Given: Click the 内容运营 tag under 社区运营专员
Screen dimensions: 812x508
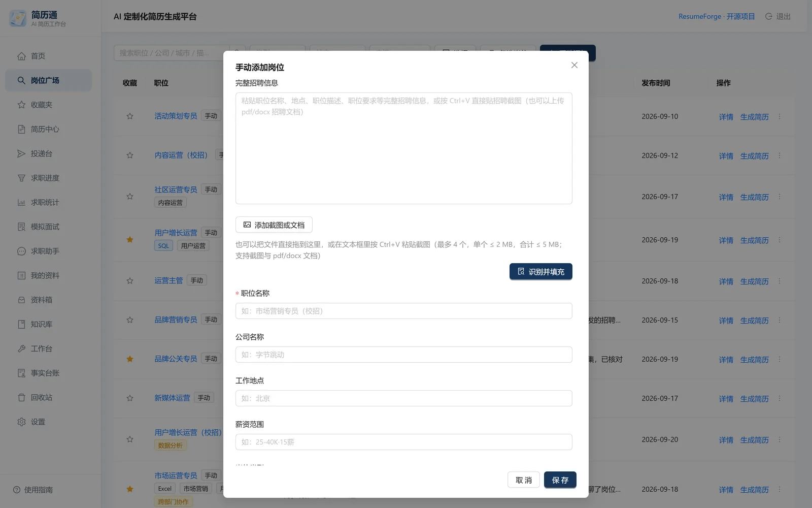Looking at the screenshot, I should (170, 203).
